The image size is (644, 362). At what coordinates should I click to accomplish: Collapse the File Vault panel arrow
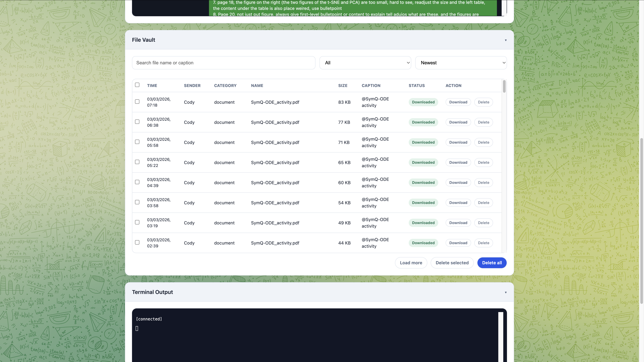pos(505,40)
